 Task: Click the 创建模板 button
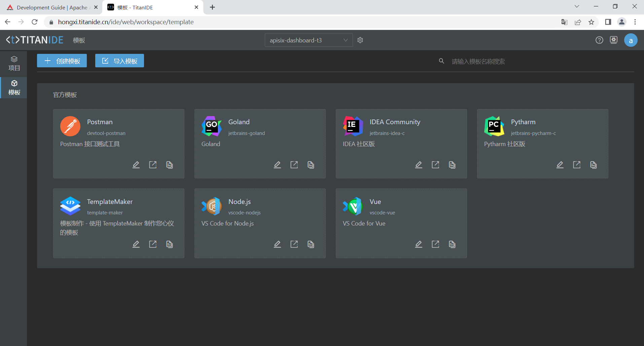point(62,61)
